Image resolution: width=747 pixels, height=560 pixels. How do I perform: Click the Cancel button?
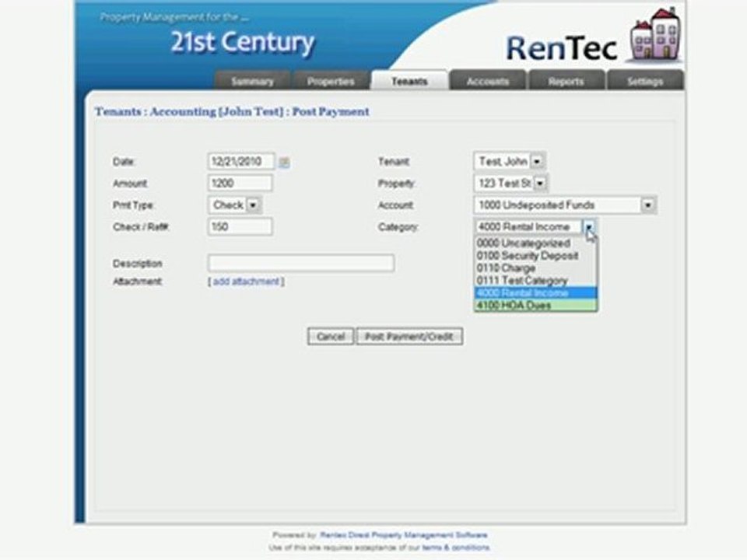click(x=331, y=337)
